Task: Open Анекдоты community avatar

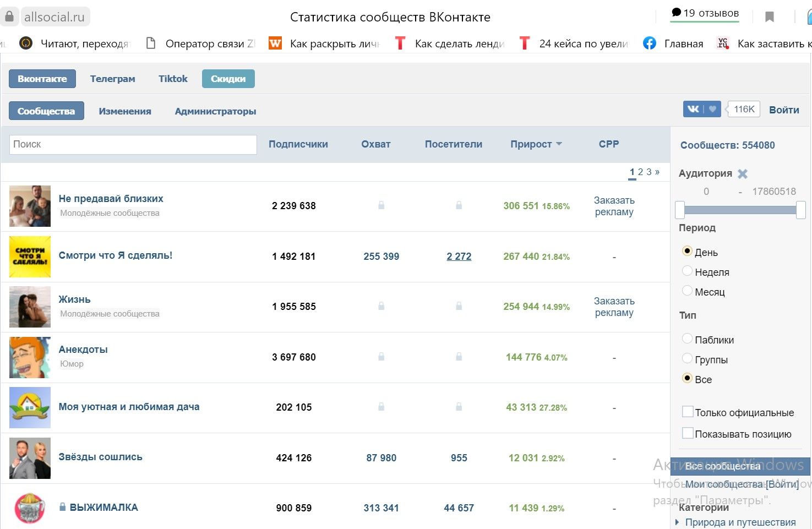Action: click(30, 357)
